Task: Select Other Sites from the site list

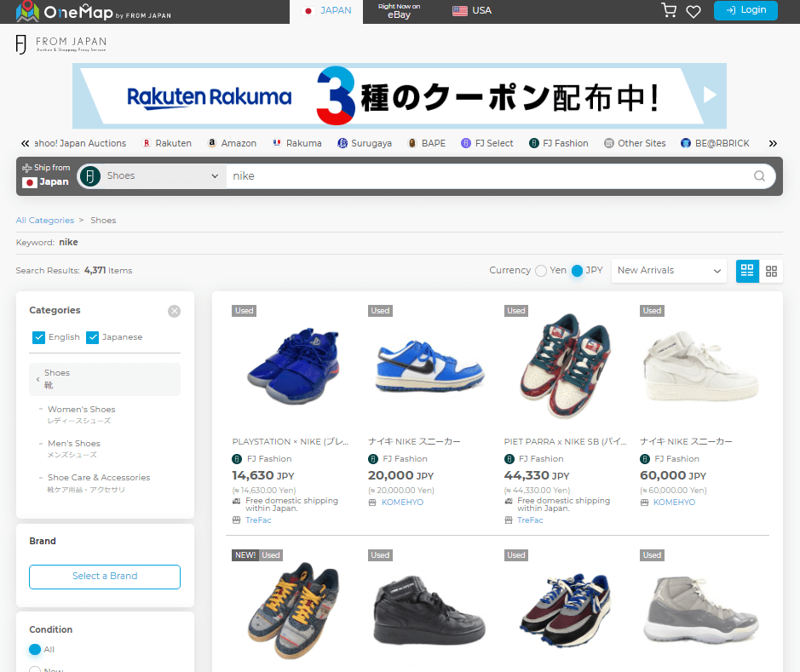Action: click(x=635, y=143)
